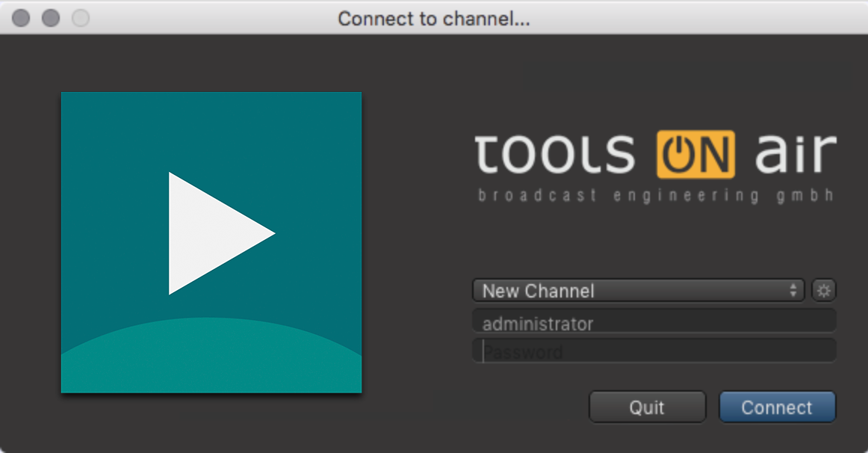Click the administrator username field
Screen dimensions: 868x453
(654, 321)
